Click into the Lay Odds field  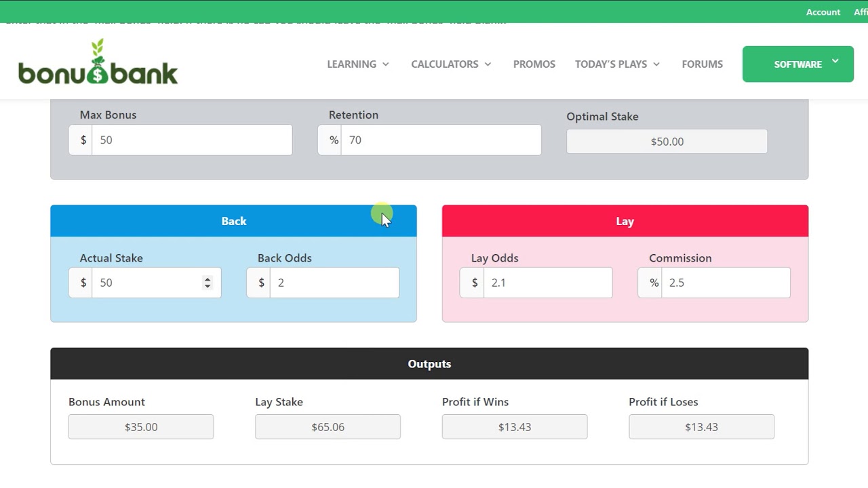[548, 283]
